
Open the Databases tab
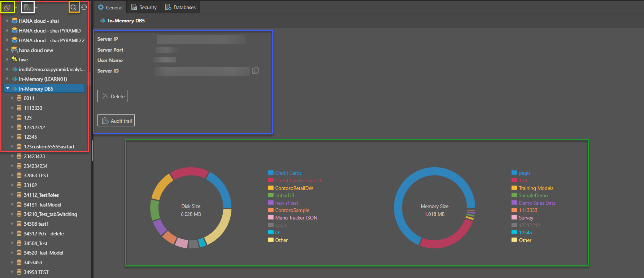(x=180, y=7)
